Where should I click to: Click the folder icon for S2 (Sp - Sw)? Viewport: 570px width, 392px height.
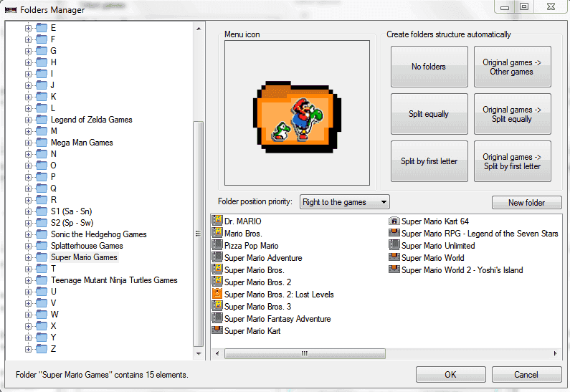(x=42, y=223)
